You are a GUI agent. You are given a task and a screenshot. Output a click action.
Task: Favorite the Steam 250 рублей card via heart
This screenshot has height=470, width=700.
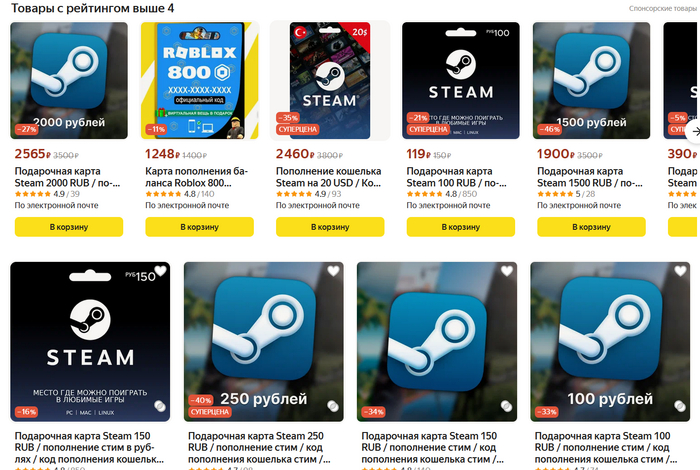click(x=333, y=270)
